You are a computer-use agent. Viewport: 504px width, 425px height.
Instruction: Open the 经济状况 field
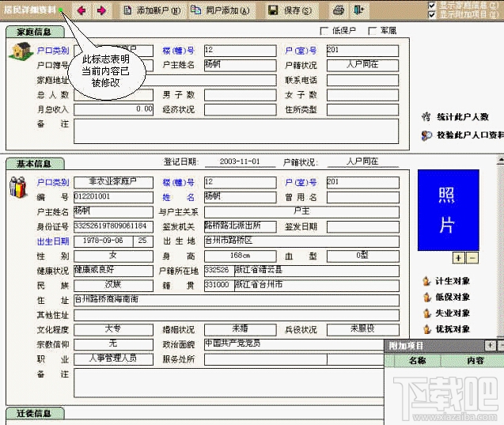click(240, 110)
